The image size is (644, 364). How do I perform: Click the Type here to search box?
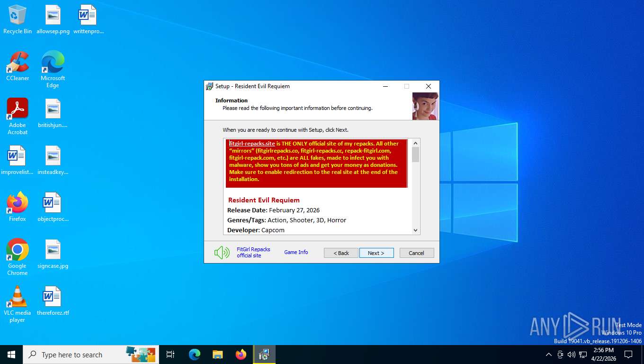point(91,355)
